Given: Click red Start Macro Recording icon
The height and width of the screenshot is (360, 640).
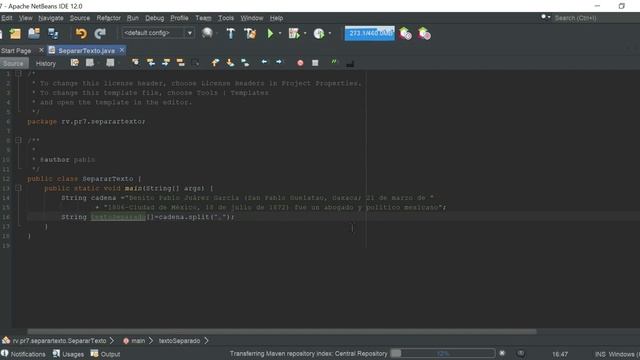Looking at the screenshot, I should pyautogui.click(x=300, y=63).
